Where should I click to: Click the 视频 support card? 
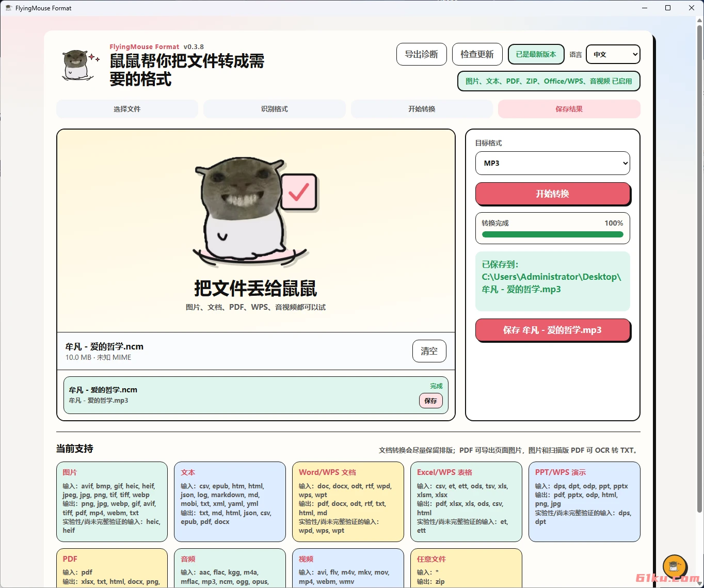348,568
